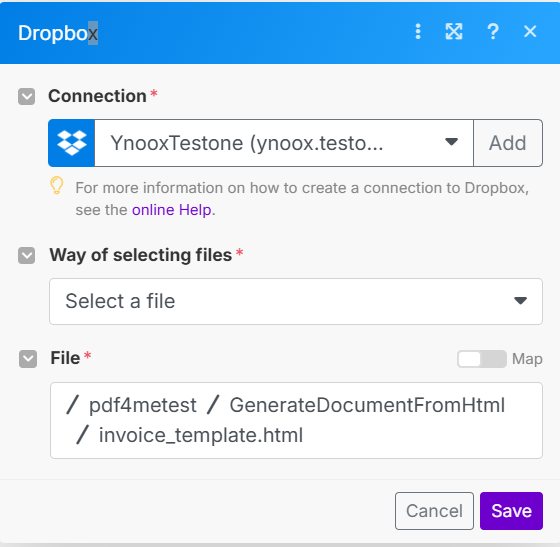The image size is (560, 547).
Task: Select the pdf4metest folder in path
Action: (142, 405)
